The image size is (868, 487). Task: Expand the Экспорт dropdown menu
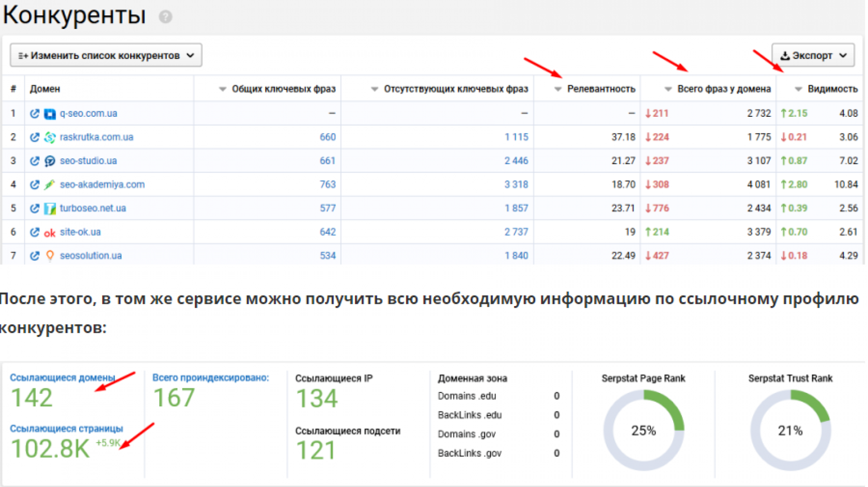813,55
